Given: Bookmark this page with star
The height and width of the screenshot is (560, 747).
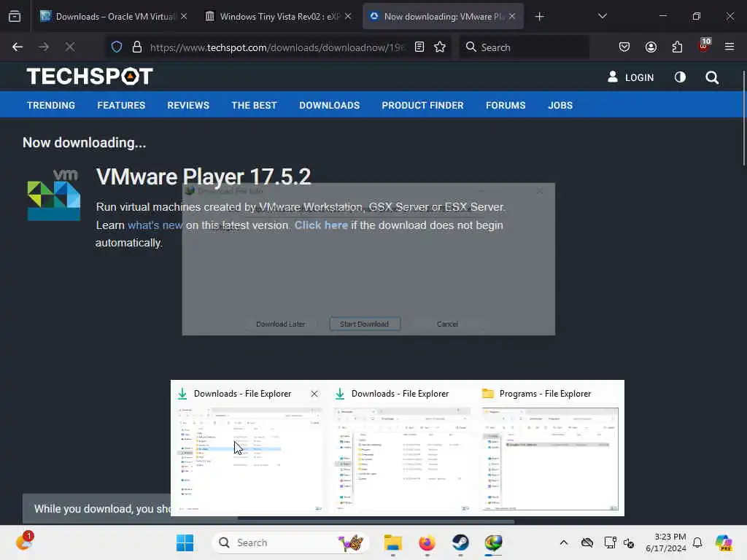Looking at the screenshot, I should tap(440, 47).
